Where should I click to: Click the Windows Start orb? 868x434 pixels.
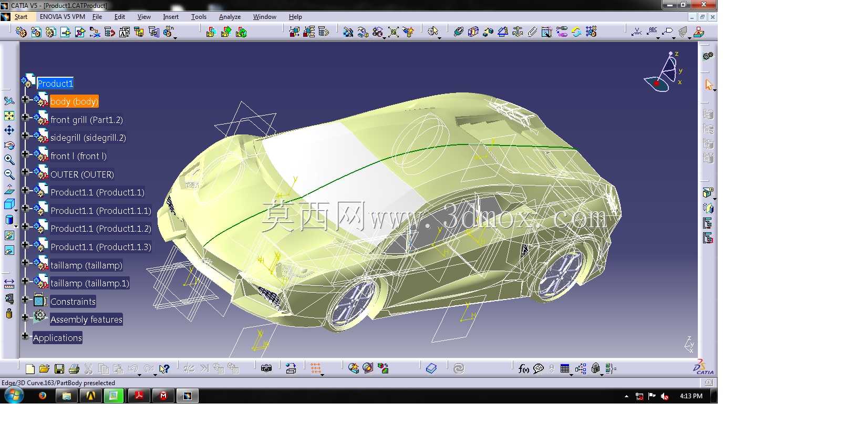[x=14, y=396]
